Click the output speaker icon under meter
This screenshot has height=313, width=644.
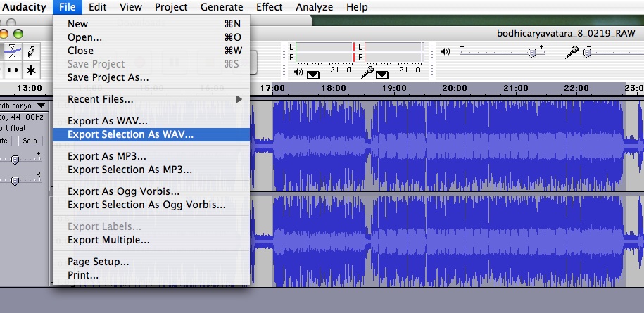tap(298, 72)
